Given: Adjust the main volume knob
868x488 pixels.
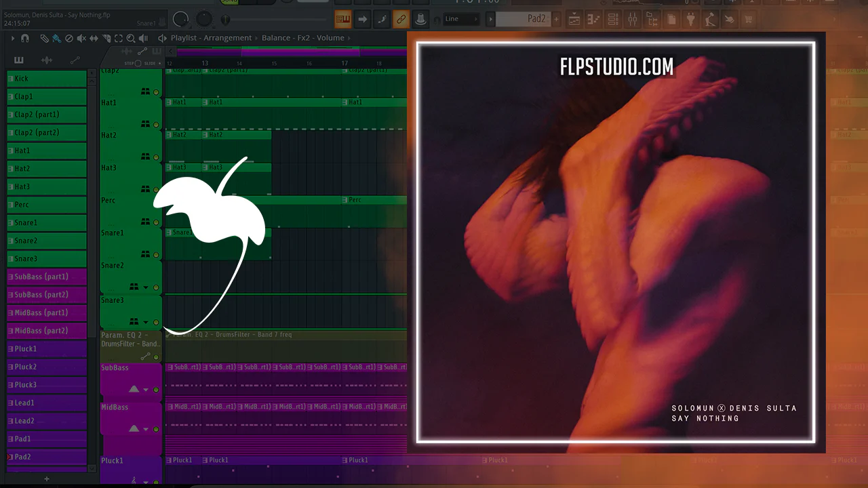Looking at the screenshot, I should (180, 19).
